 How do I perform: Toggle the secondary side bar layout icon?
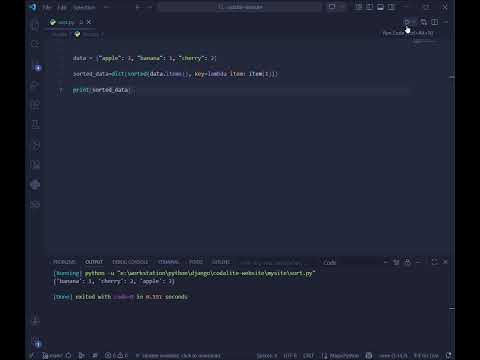click(391, 7)
